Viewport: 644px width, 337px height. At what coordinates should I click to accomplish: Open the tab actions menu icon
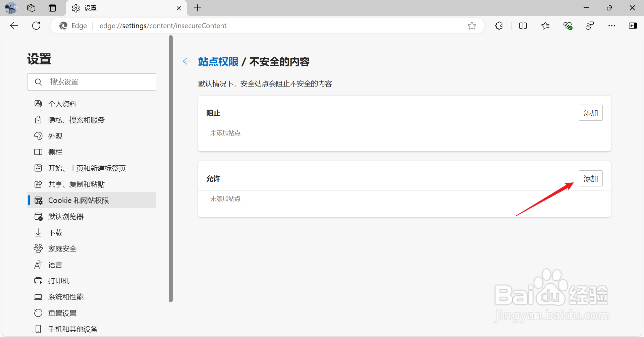point(52,8)
